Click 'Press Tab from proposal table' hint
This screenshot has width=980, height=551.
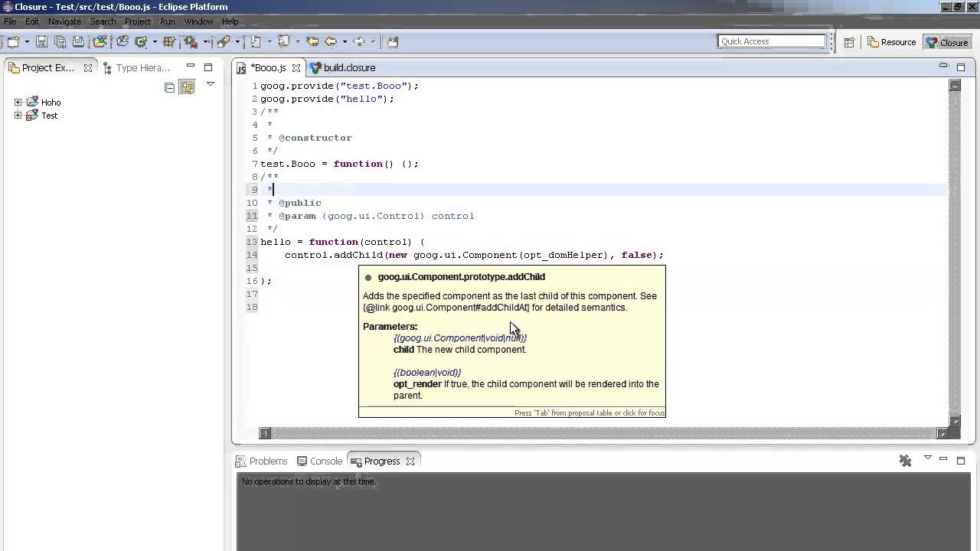[590, 413]
